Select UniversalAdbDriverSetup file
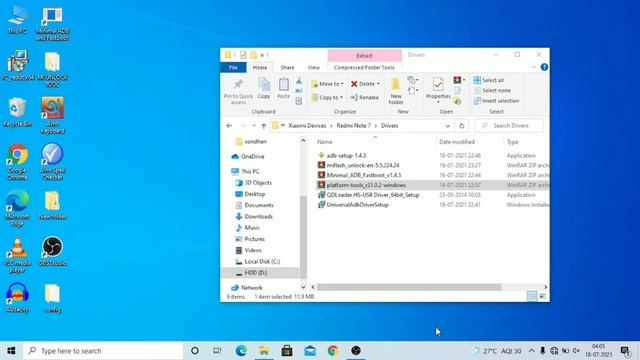Viewport: 640px width, 360px height. pyautogui.click(x=357, y=204)
